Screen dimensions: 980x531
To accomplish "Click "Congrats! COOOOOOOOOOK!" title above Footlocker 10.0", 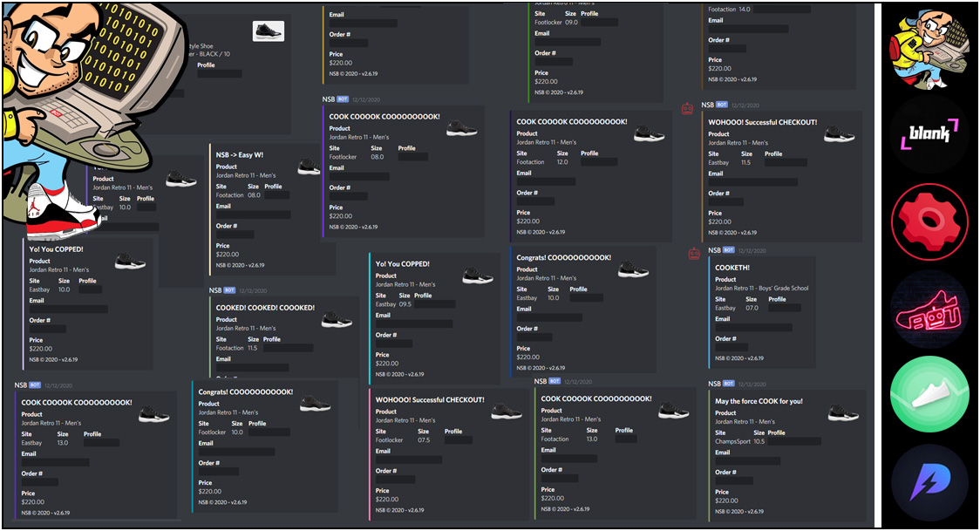I will coord(246,392).
